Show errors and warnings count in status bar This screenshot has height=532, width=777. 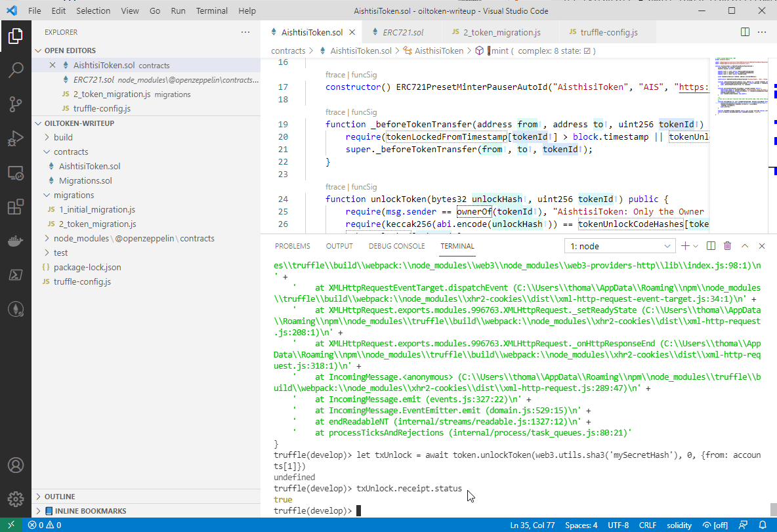(45, 525)
